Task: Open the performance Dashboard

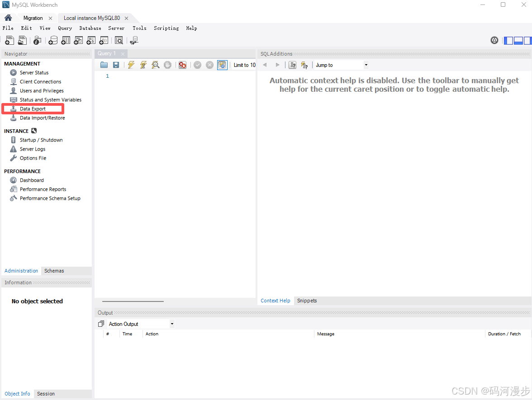Action: point(32,180)
